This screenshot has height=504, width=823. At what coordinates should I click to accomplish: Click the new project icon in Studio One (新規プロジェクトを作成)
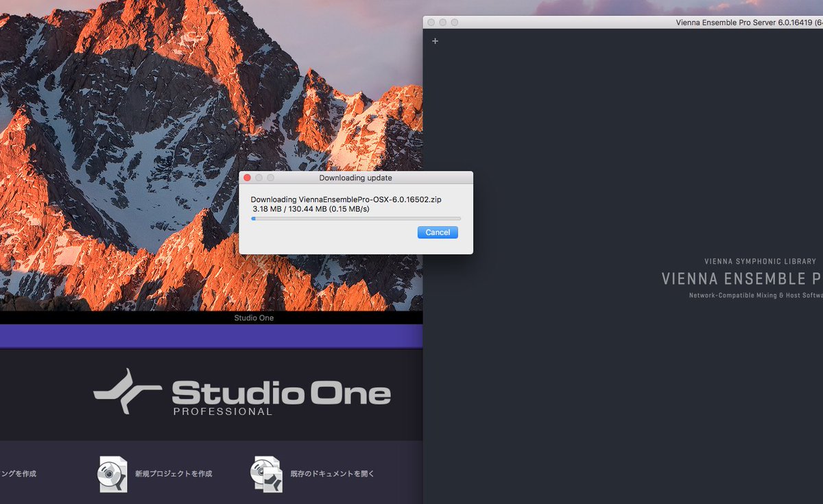(x=112, y=474)
